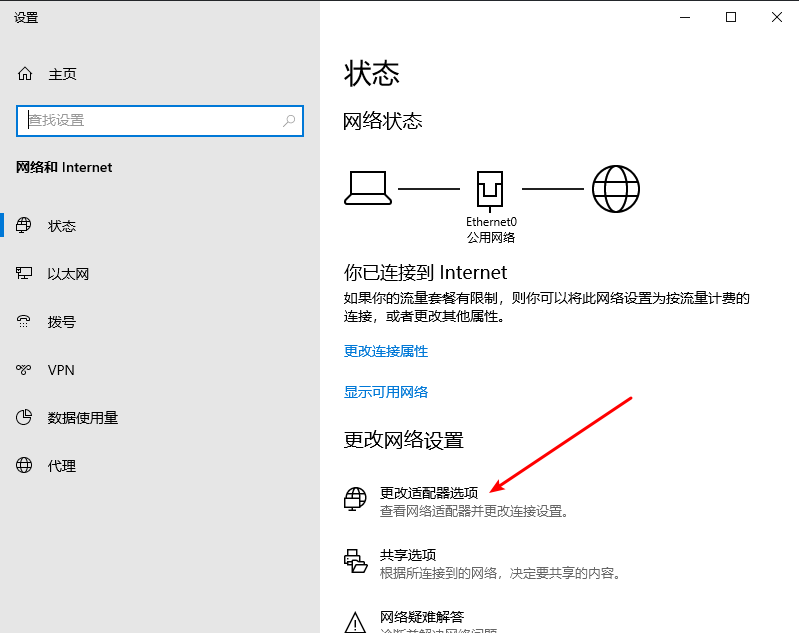Click the 更改连接属性 link
Screen dimensions: 799x633
(386, 351)
